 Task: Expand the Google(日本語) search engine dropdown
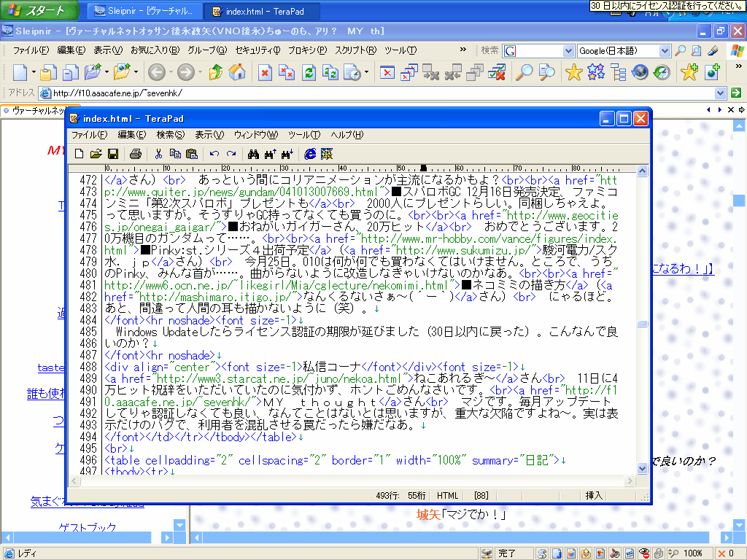665,51
